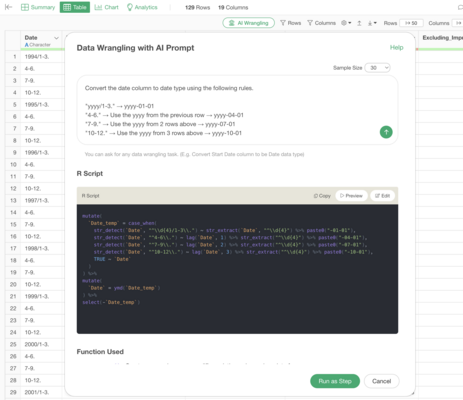Viewport: 463px width, 400px height.
Task: Submit prompt with green arrow button
Action: pos(386,132)
